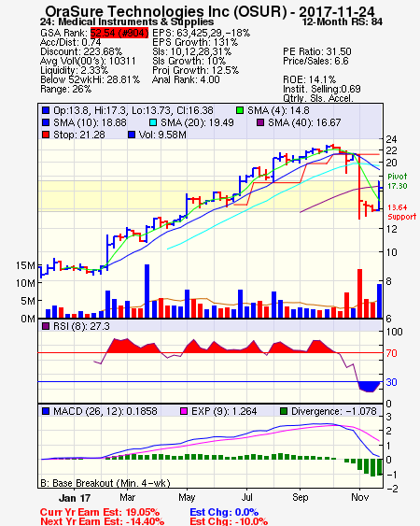
Task: Click the red Stop legend swatch
Action: pyautogui.click(x=46, y=135)
